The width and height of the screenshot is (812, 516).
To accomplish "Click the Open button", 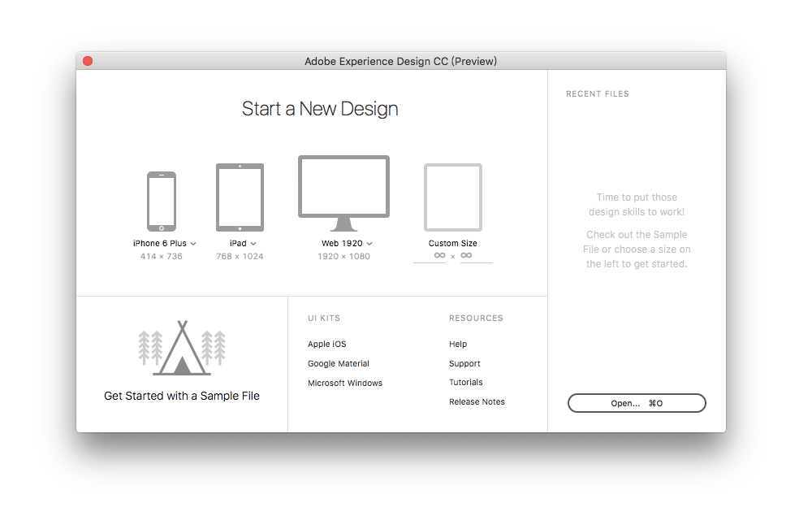I will point(637,403).
